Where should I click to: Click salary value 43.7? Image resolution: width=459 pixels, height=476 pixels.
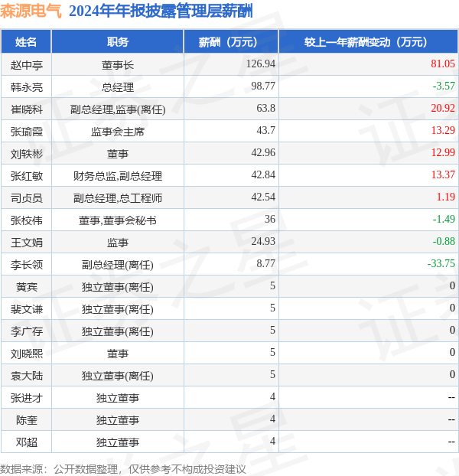click(x=265, y=130)
